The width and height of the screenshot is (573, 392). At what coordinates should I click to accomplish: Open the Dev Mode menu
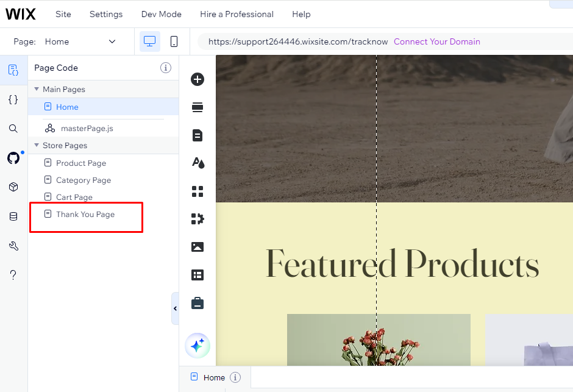[161, 14]
